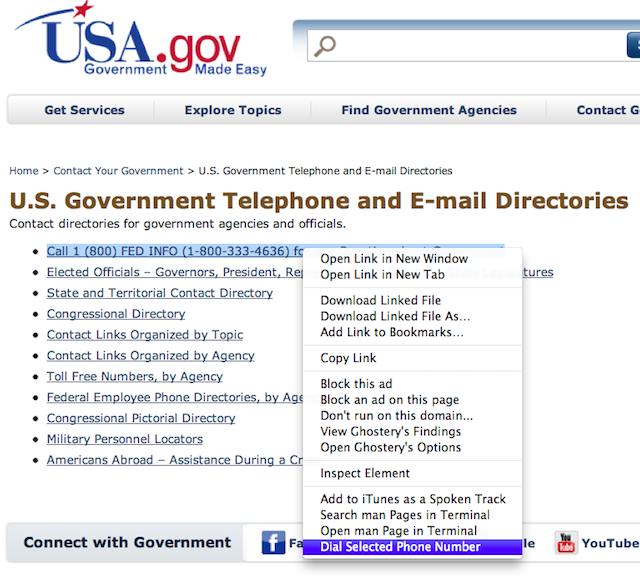The image size is (640, 576).
Task: Open the Congressional Directory link
Action: click(x=116, y=314)
